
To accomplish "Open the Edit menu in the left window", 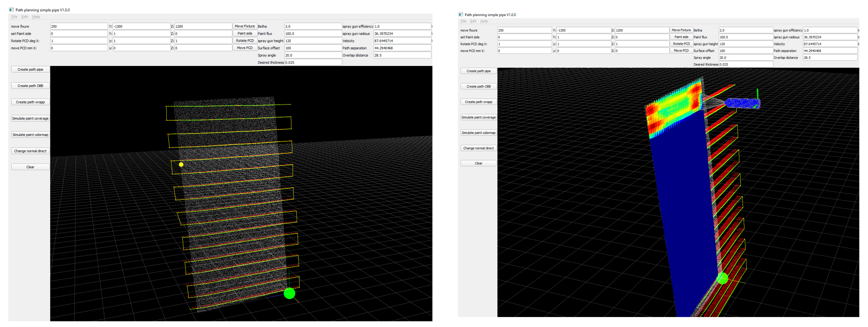I will coord(25,17).
